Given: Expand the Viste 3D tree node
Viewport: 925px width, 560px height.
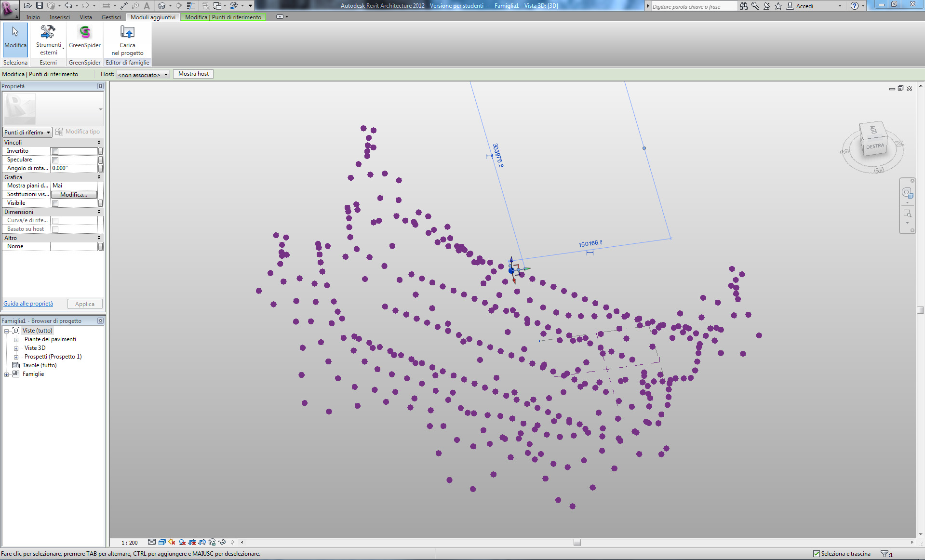Looking at the screenshot, I should point(16,348).
